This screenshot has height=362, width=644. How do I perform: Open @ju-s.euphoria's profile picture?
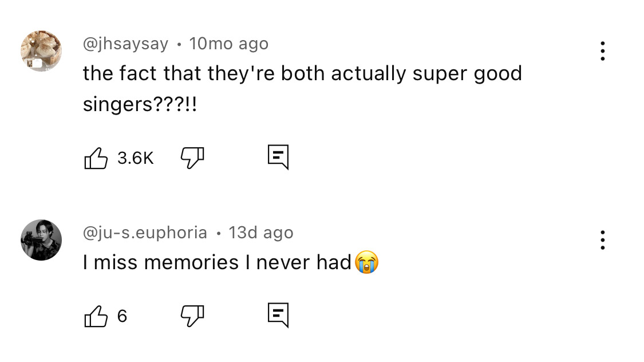coord(41,239)
